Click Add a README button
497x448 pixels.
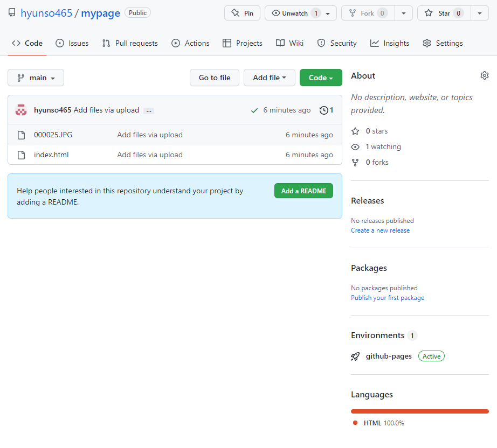tap(303, 191)
